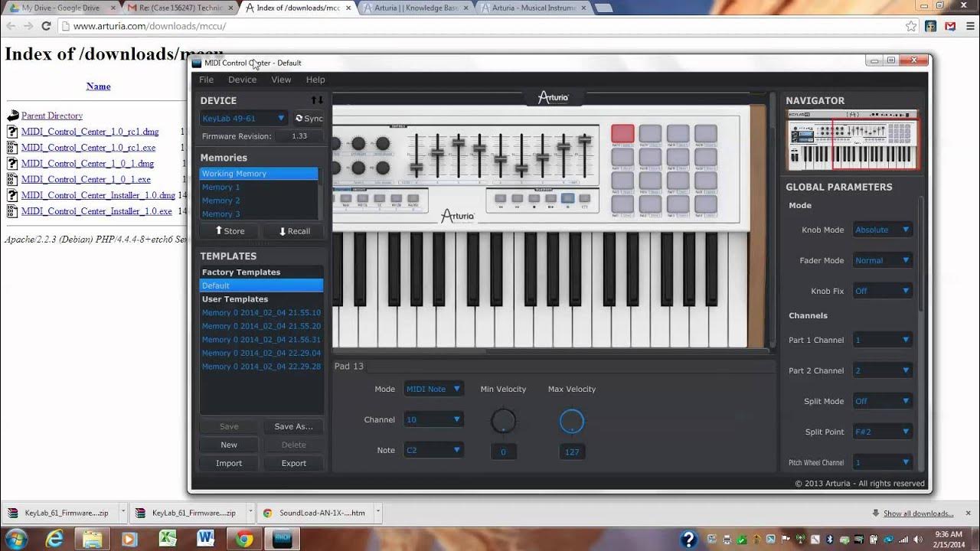Switch to the Arturia Knowledge Base tab
The height and width of the screenshot is (551, 980).
point(416,8)
